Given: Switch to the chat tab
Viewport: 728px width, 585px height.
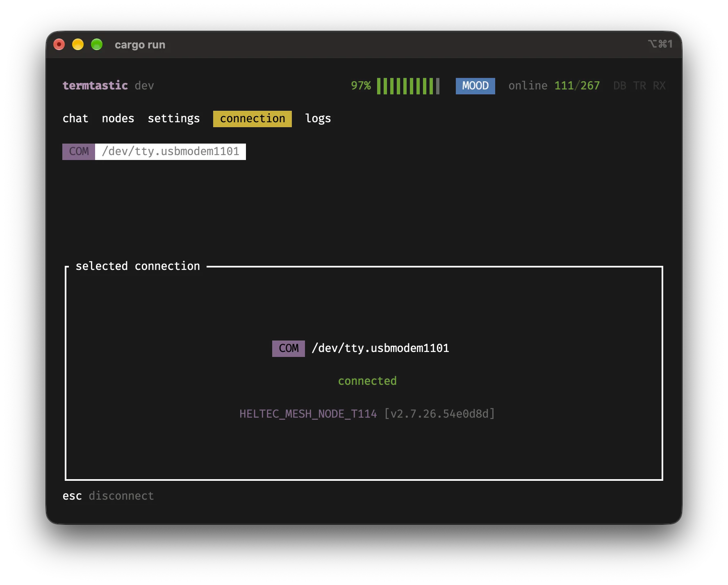Looking at the screenshot, I should 75,119.
